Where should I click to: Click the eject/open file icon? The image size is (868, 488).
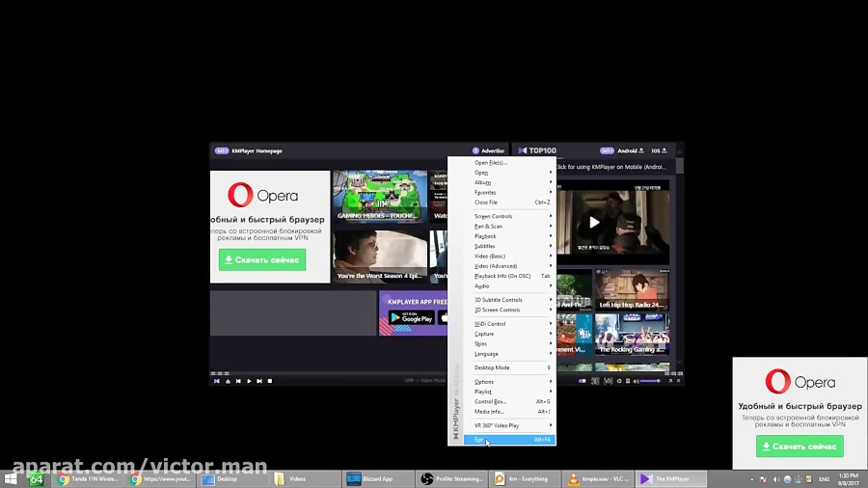(228, 381)
